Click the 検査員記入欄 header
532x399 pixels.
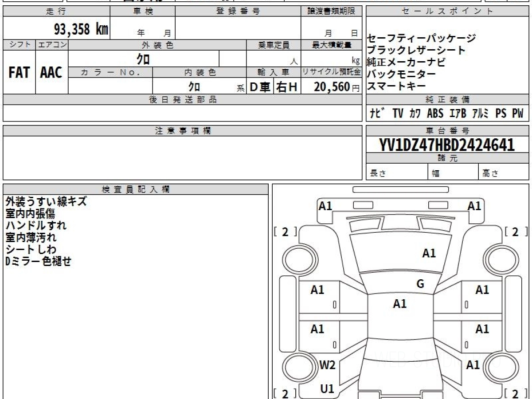[136, 189]
